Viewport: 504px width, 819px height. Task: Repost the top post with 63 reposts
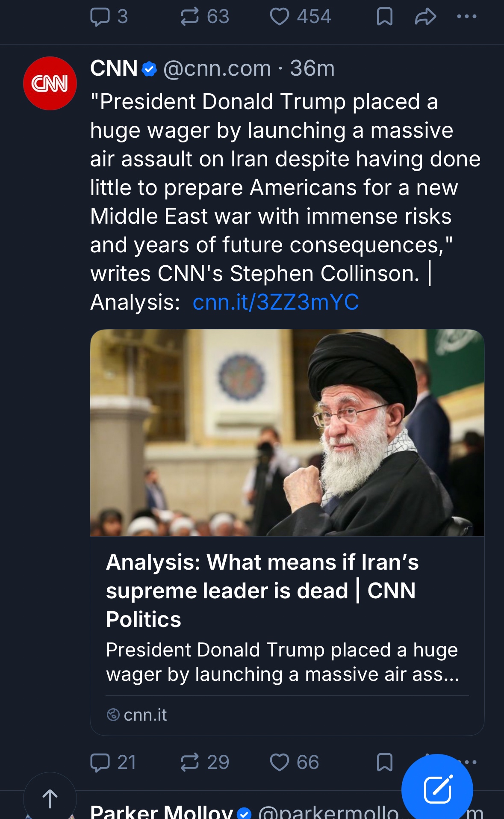tap(190, 17)
